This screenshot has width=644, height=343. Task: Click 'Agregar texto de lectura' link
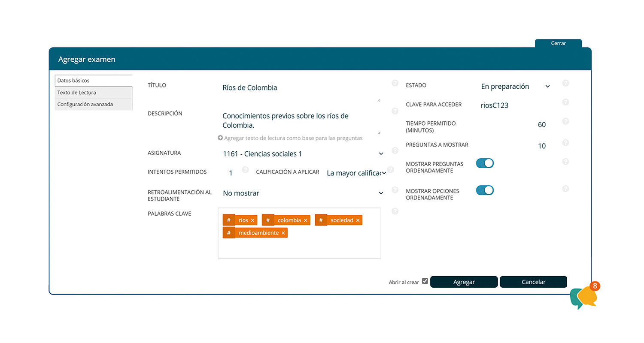coord(290,138)
